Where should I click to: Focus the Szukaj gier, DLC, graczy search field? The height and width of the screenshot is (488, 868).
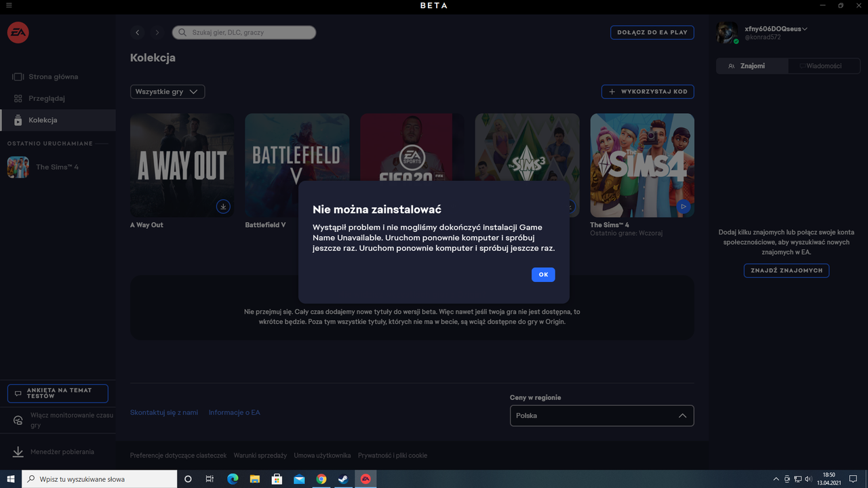pyautogui.click(x=244, y=33)
